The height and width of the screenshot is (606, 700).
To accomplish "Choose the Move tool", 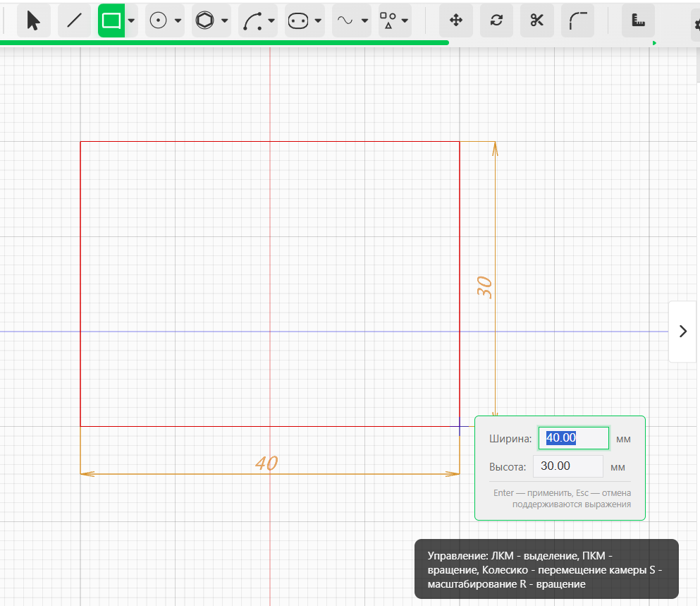I will (456, 20).
